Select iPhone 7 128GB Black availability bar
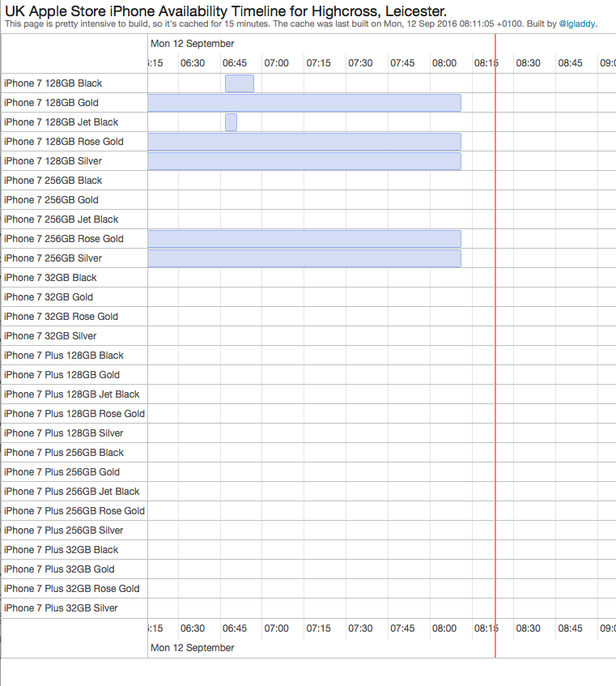 [240, 83]
